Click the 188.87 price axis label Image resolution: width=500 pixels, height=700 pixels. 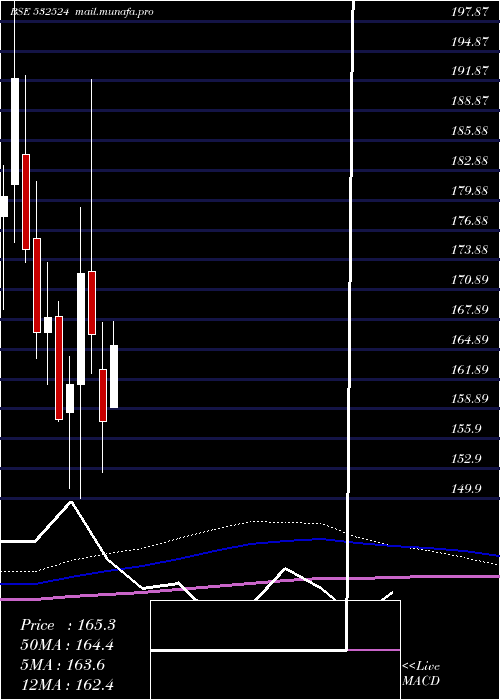(470, 101)
